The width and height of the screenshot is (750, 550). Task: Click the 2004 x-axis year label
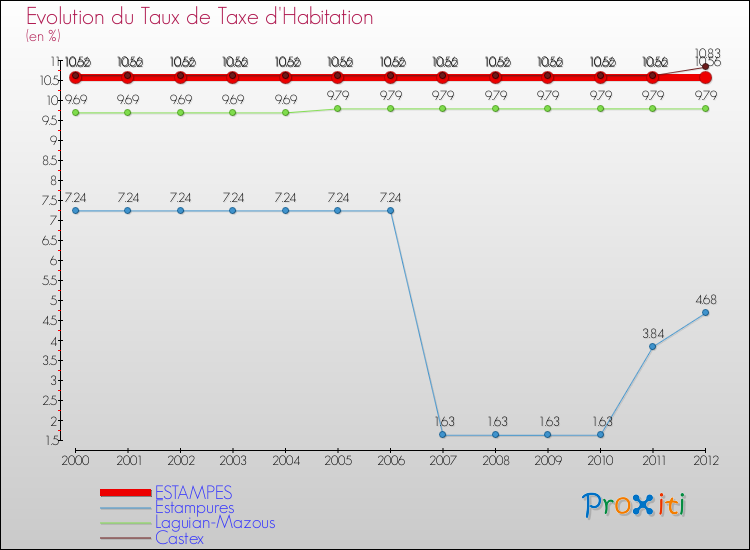286,461
